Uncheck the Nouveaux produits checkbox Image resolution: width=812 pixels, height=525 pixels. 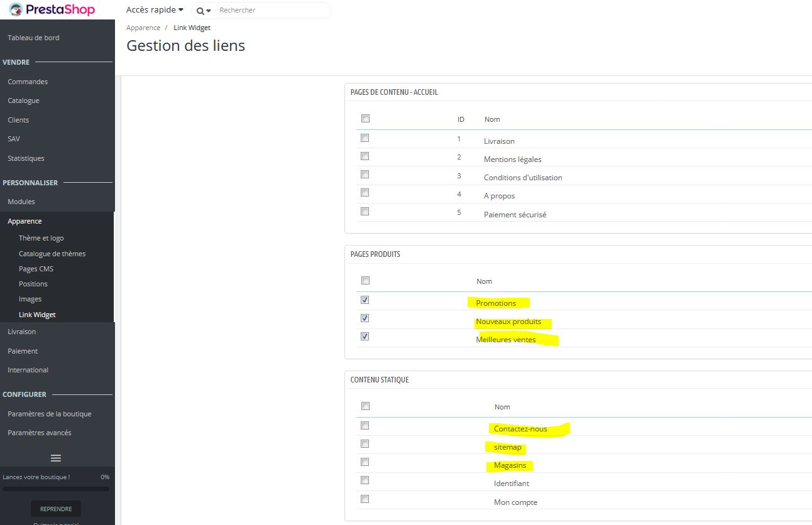pos(365,318)
